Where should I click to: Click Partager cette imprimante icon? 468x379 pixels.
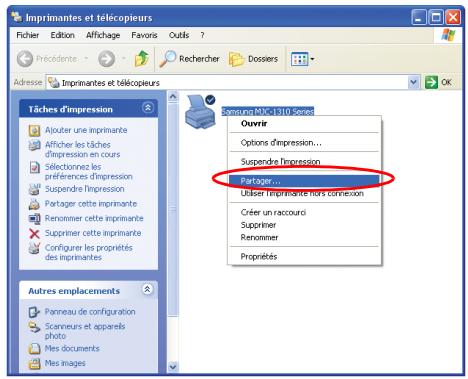[34, 204]
